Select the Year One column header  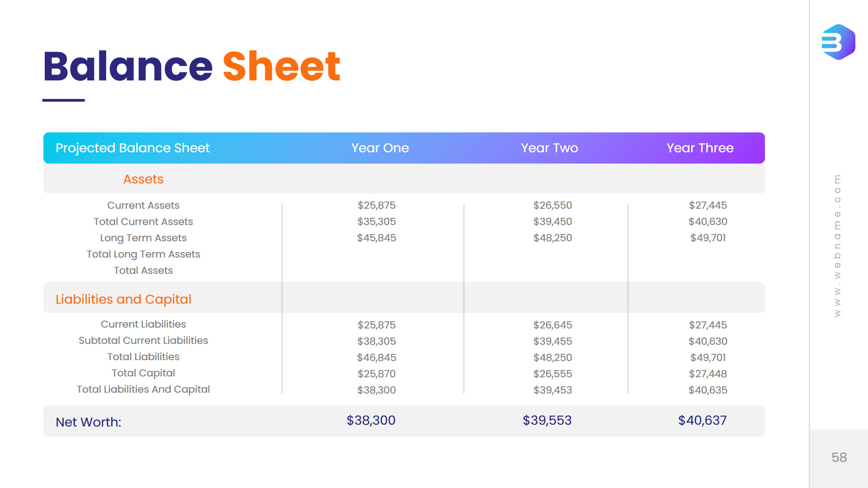[380, 148]
